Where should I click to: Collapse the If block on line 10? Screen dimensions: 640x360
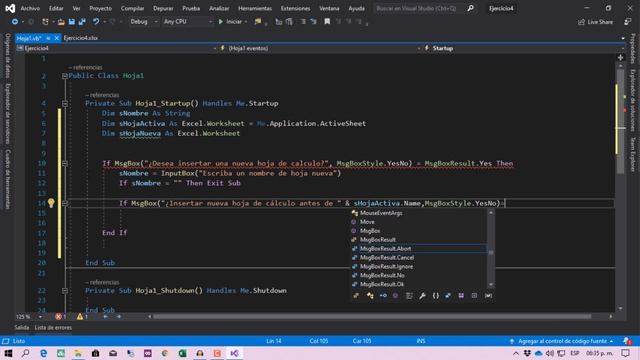coord(64,163)
